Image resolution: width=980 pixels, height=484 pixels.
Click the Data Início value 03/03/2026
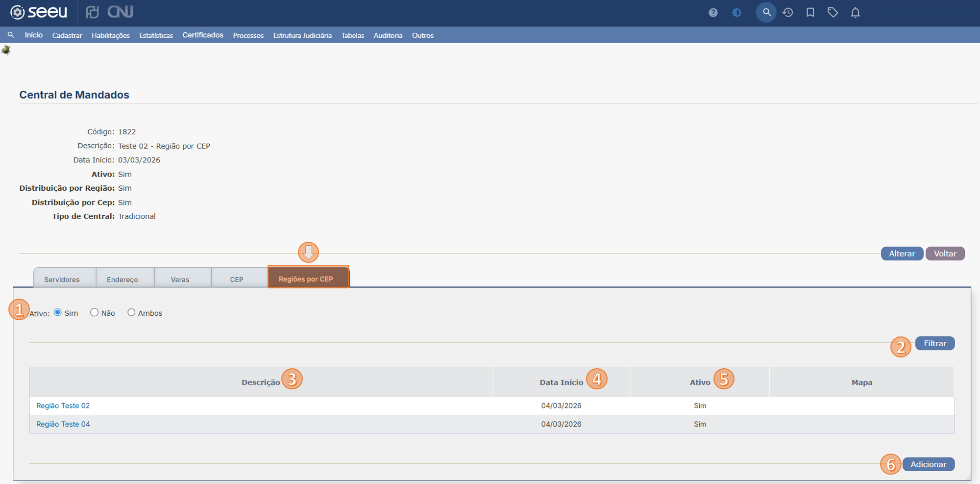(139, 160)
